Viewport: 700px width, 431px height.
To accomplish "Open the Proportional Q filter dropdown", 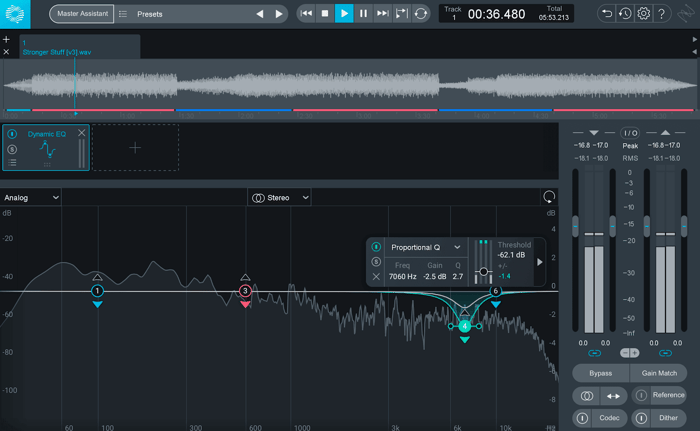I will pyautogui.click(x=425, y=247).
